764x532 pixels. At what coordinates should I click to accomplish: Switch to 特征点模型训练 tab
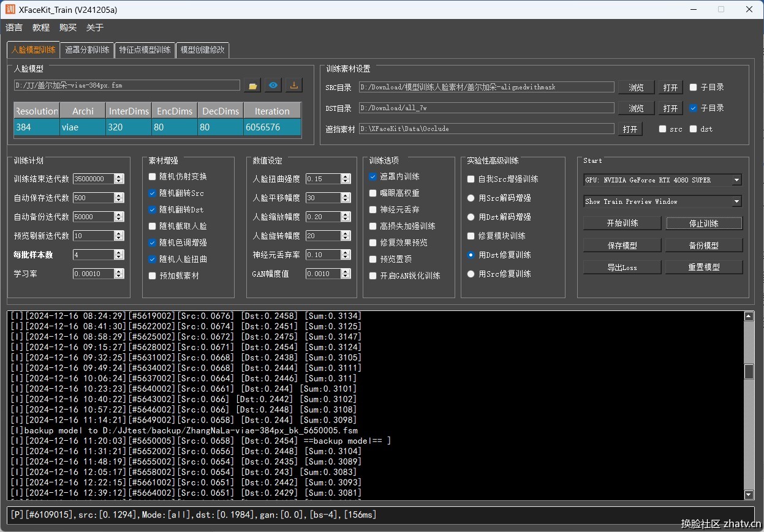pyautogui.click(x=145, y=50)
